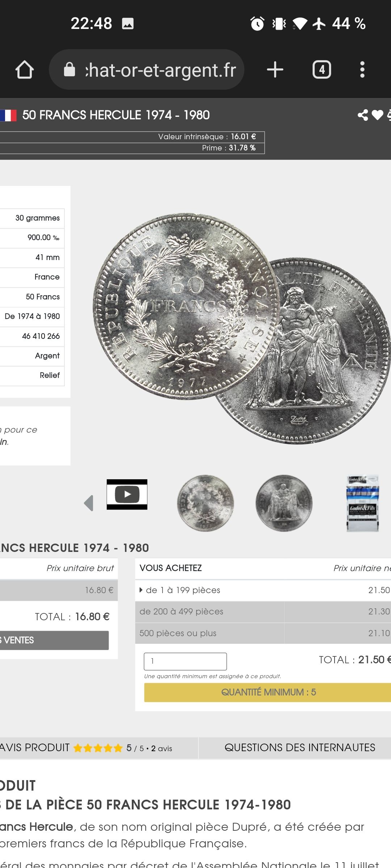Image resolution: width=391 pixels, height=868 pixels.
Task: Play the product video thumbnail
Action: click(x=127, y=494)
